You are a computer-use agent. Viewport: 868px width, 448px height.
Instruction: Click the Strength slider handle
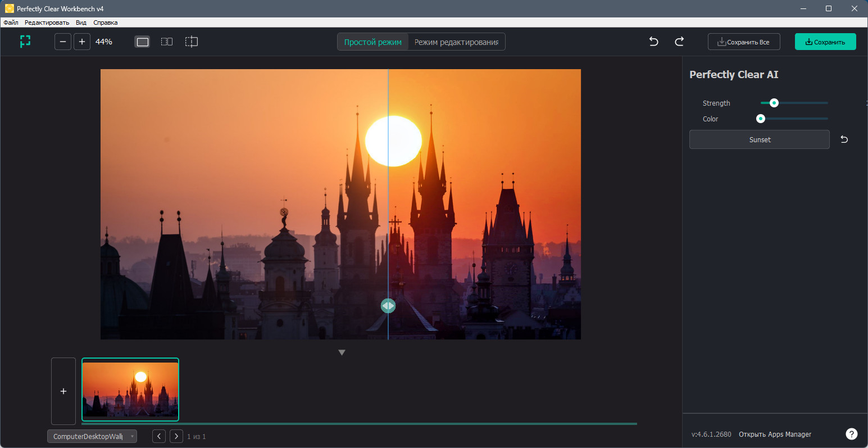(x=774, y=103)
